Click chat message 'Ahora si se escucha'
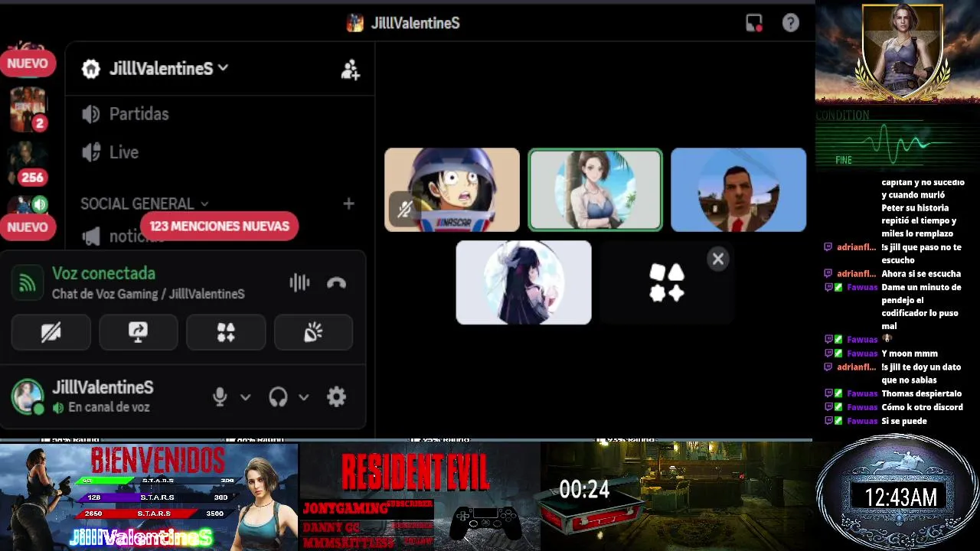Viewport: 980px width, 551px height. tap(921, 274)
